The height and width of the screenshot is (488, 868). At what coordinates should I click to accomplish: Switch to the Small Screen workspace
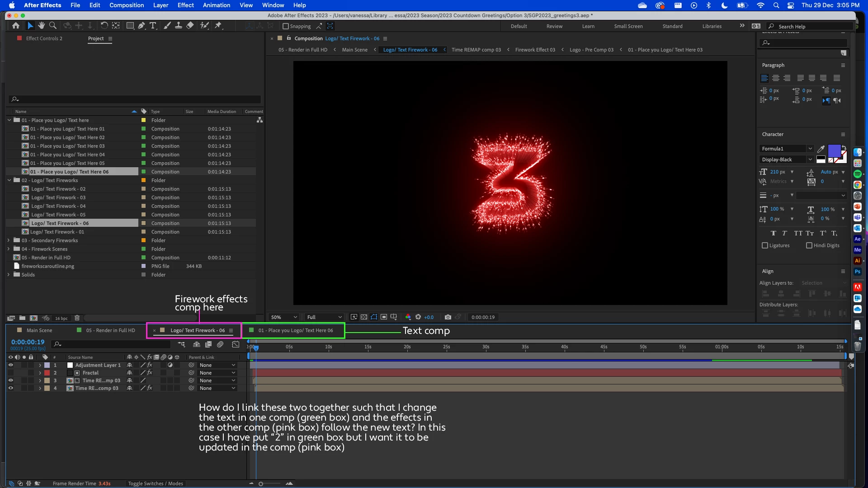point(628,26)
